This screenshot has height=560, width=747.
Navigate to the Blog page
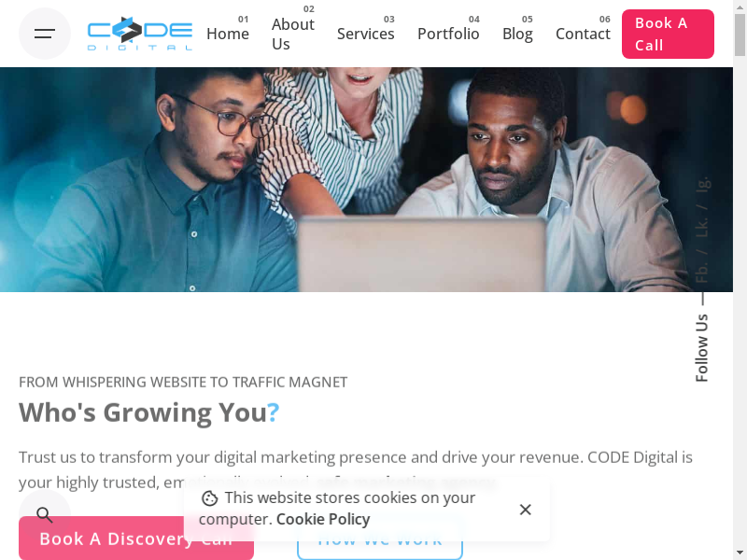pos(517,34)
